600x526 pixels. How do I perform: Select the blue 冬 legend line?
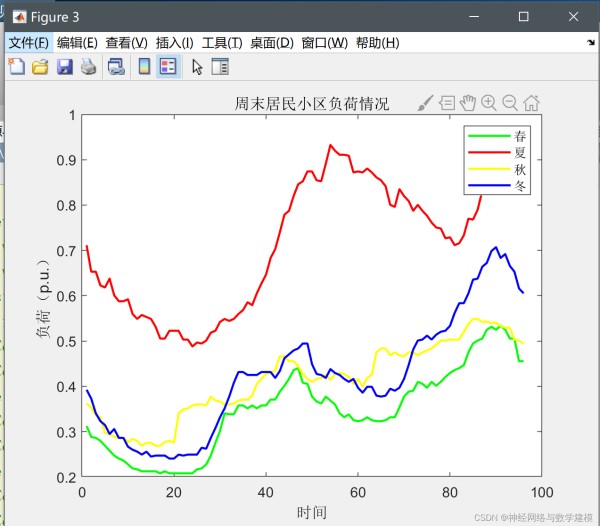(x=489, y=186)
